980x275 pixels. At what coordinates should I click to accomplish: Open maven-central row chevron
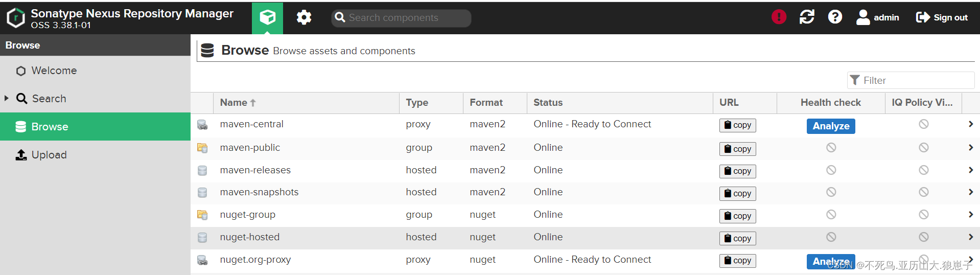pyautogui.click(x=970, y=124)
